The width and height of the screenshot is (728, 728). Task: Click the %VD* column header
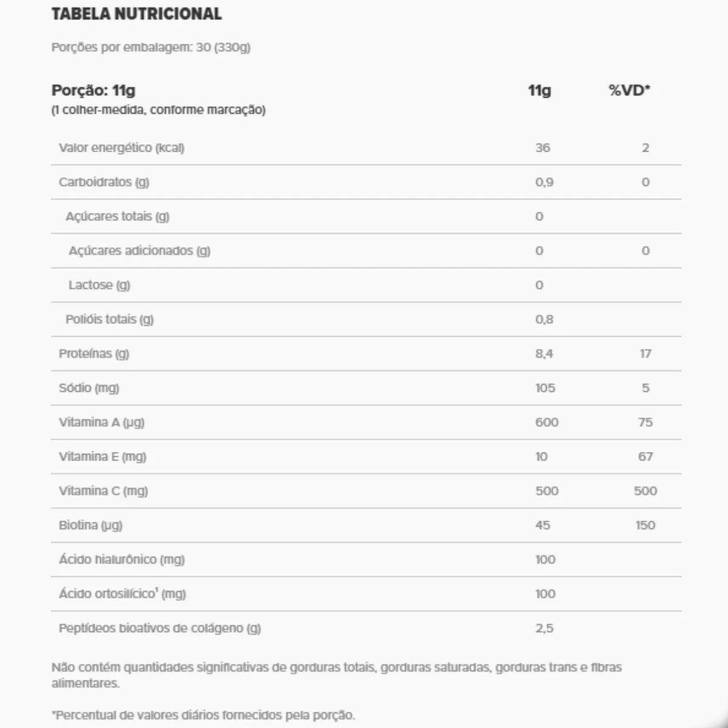coord(629,90)
